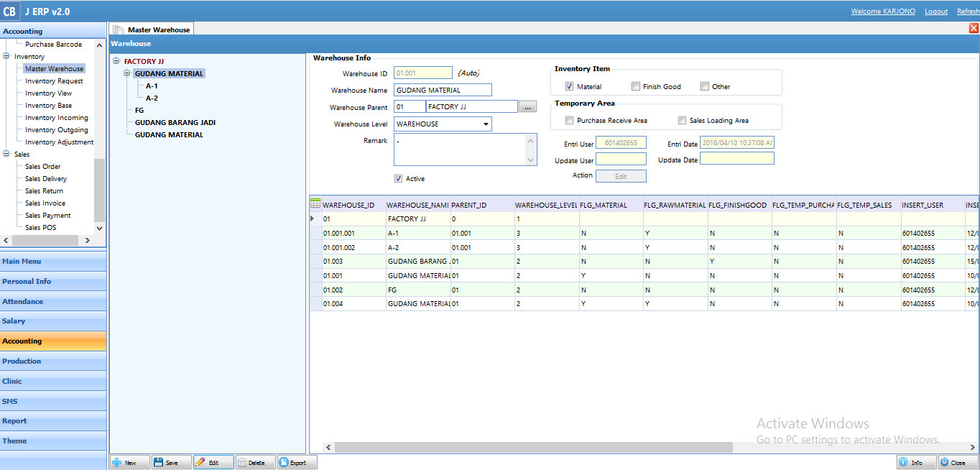The width and height of the screenshot is (980, 470).
Task: Open the Warehouse Level dropdown
Action: 486,124
